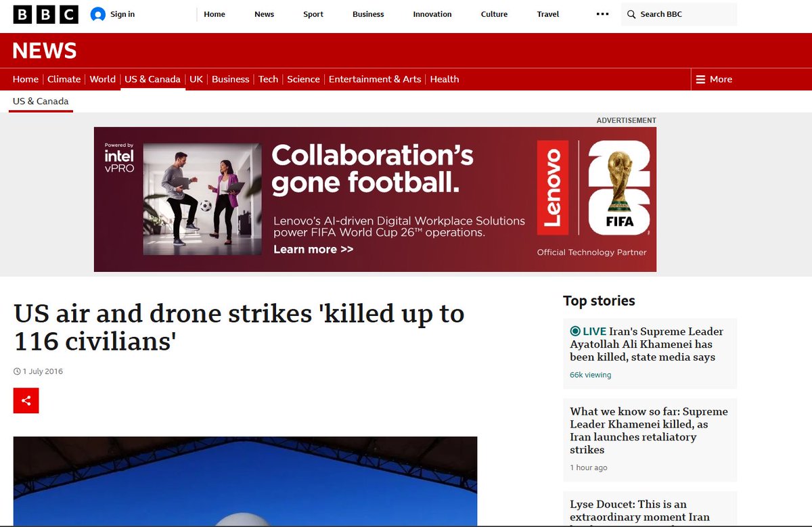The width and height of the screenshot is (812, 527).
Task: Click the clock icon beside date
Action: coord(17,371)
